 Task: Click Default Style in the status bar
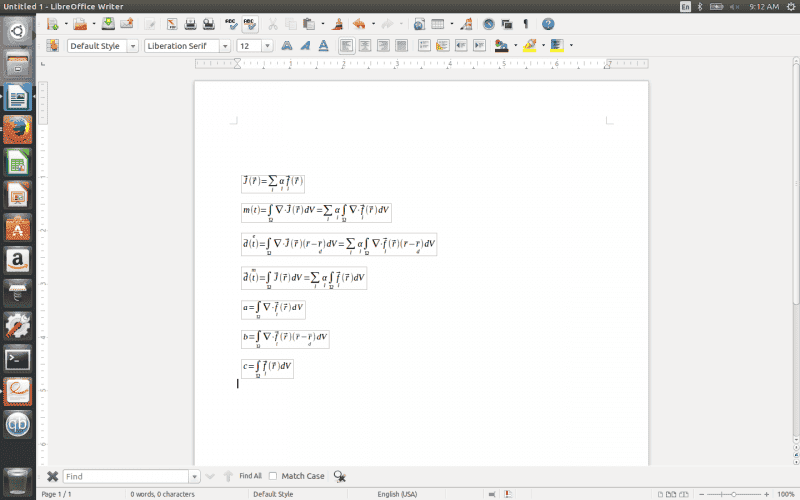click(x=273, y=494)
